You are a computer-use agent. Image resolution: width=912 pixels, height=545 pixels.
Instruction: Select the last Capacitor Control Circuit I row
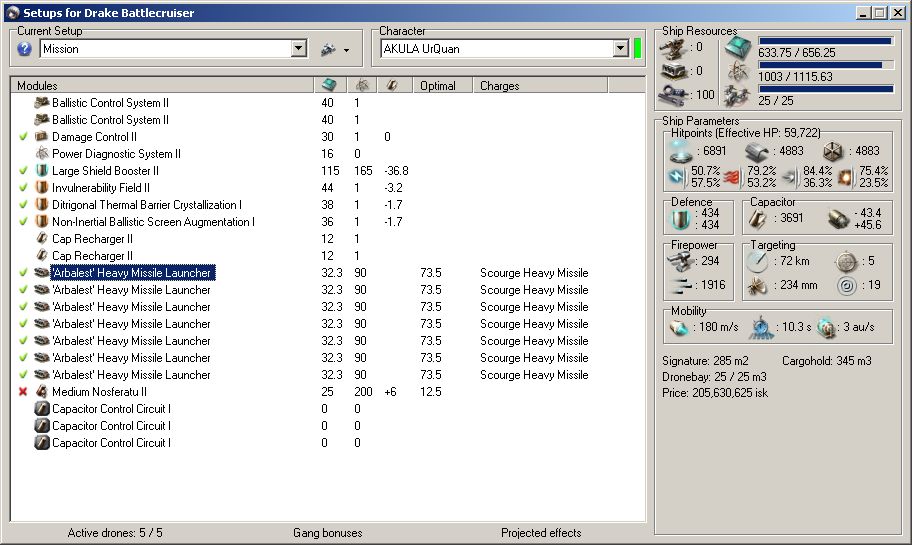point(327,443)
